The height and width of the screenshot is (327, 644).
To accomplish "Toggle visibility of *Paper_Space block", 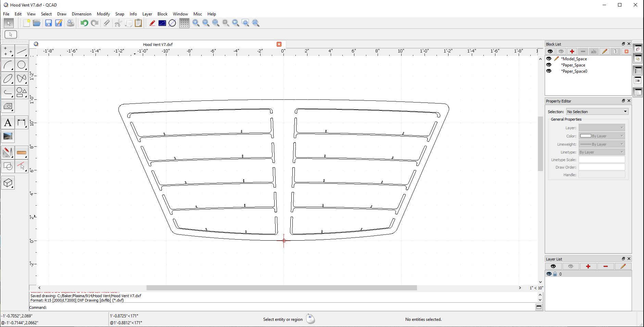I will [x=549, y=65].
